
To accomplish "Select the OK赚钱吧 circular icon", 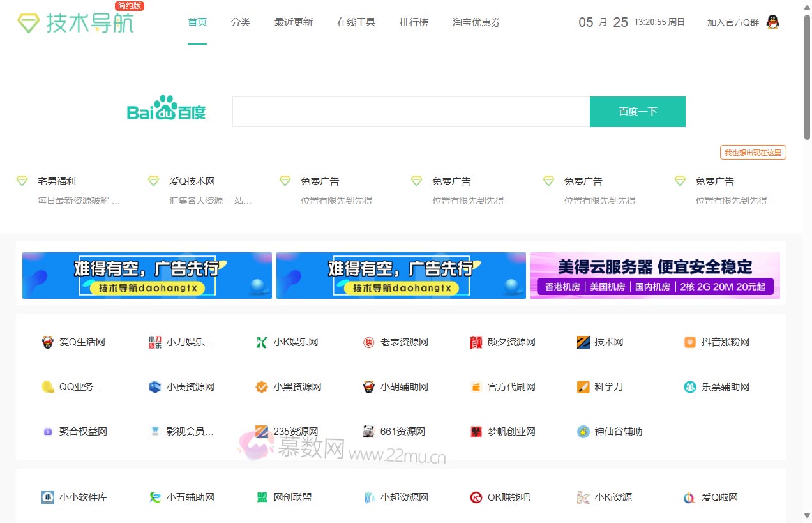I will [476, 497].
